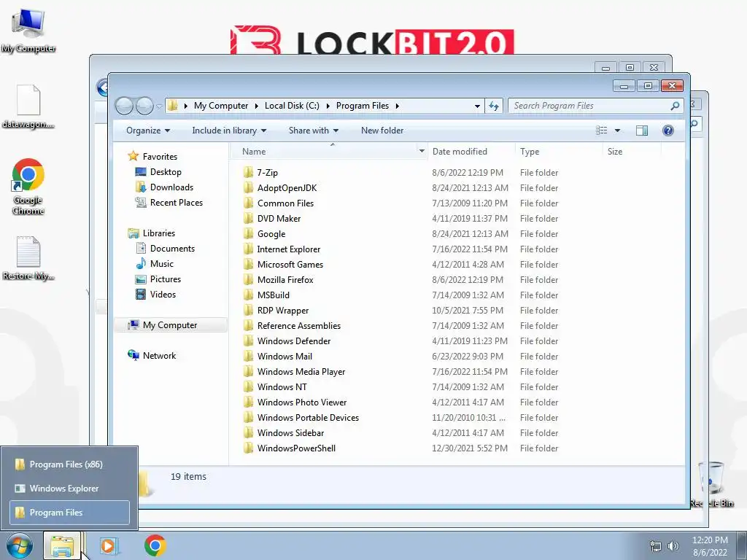Select the Microsoft Games folder name

(290, 264)
